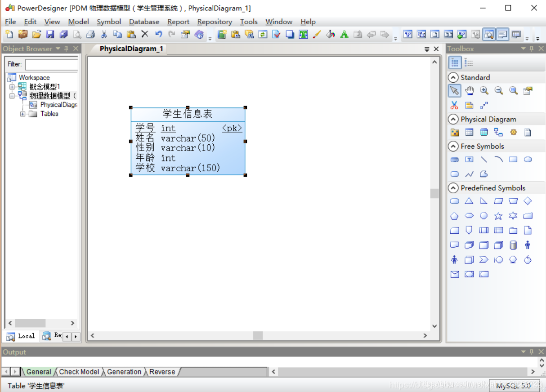Click the New Model toolbar icon
This screenshot has width=546, height=392.
[x=9, y=35]
